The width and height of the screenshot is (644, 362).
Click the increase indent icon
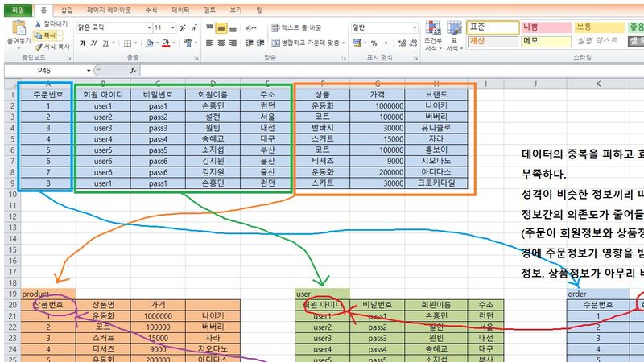(260, 43)
